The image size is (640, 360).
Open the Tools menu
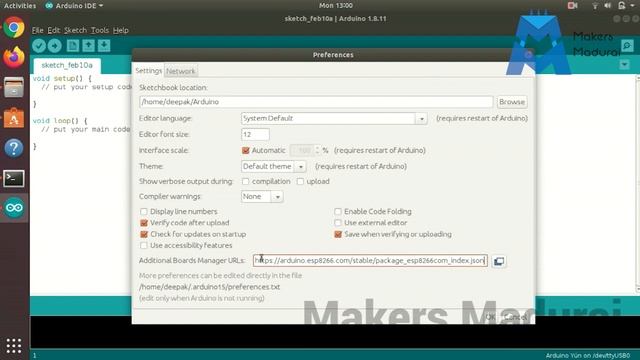click(100, 30)
